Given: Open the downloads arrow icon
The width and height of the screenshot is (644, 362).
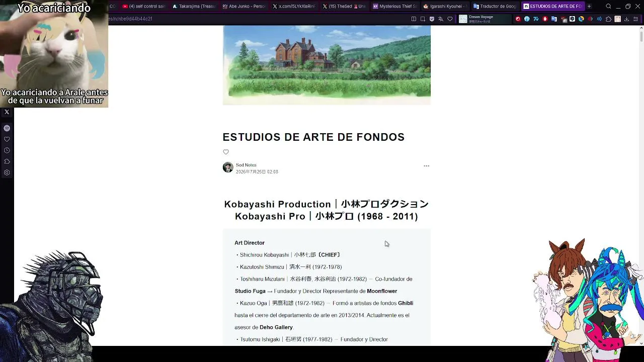Looking at the screenshot, I should 626,19.
